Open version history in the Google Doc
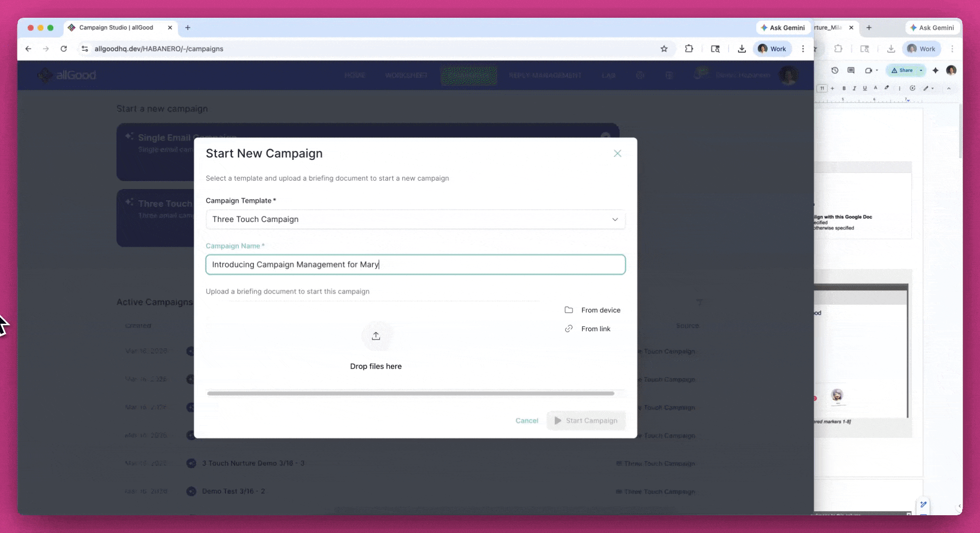The width and height of the screenshot is (980, 533). (x=835, y=70)
